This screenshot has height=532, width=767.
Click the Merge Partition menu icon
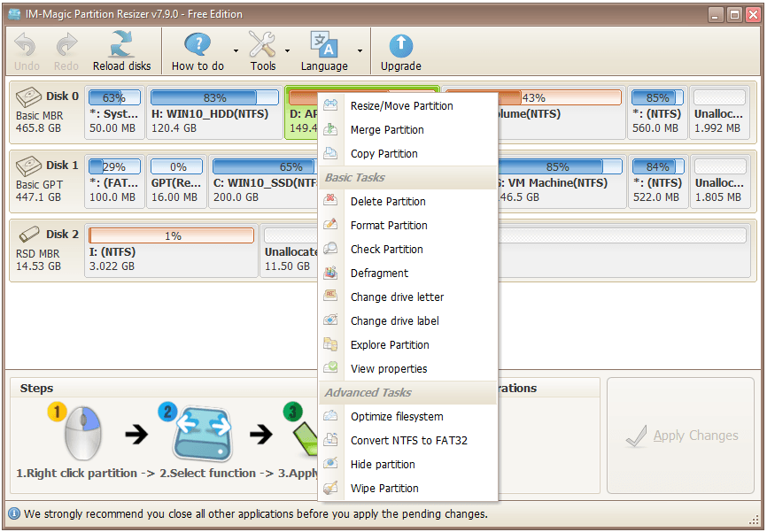[330, 129]
